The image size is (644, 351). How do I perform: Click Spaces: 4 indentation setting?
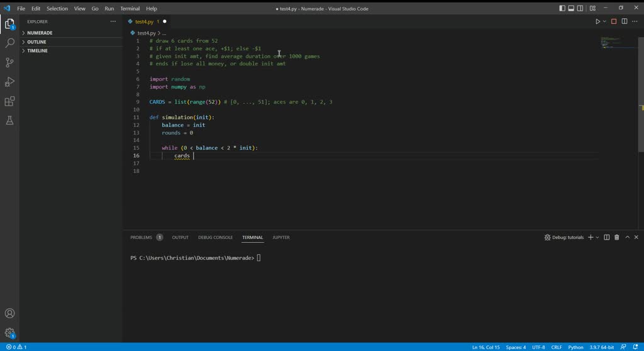coord(516,347)
